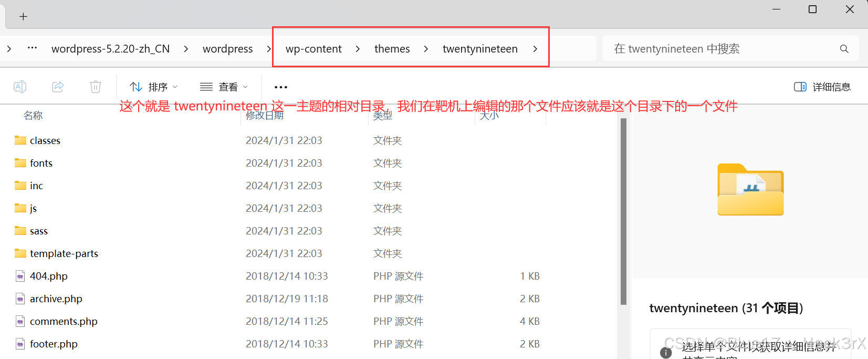This screenshot has width=868, height=359.
Task: Open the 排序 sort menu
Action: tap(154, 87)
